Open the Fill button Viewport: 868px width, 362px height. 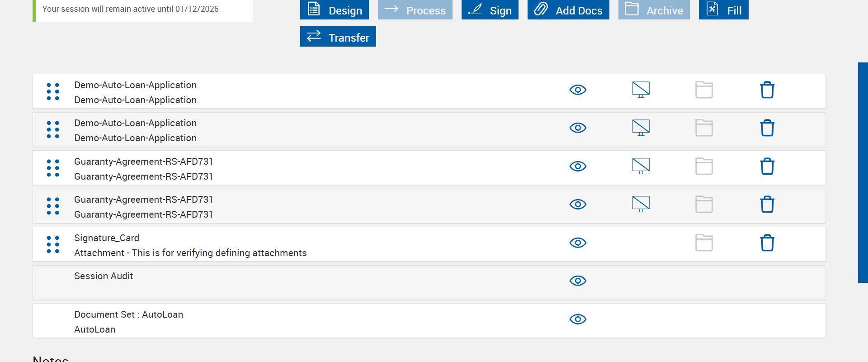723,10
